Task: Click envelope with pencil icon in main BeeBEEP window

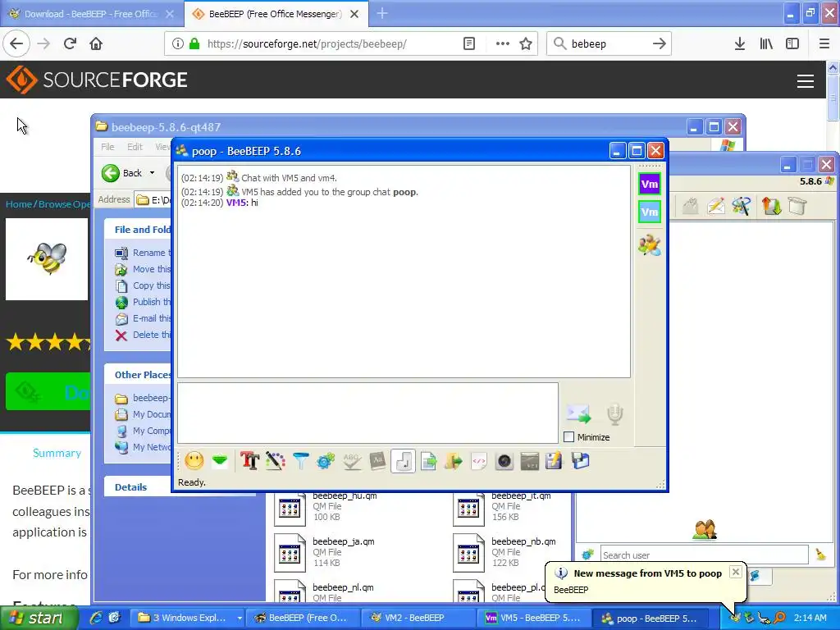Action: [716, 206]
